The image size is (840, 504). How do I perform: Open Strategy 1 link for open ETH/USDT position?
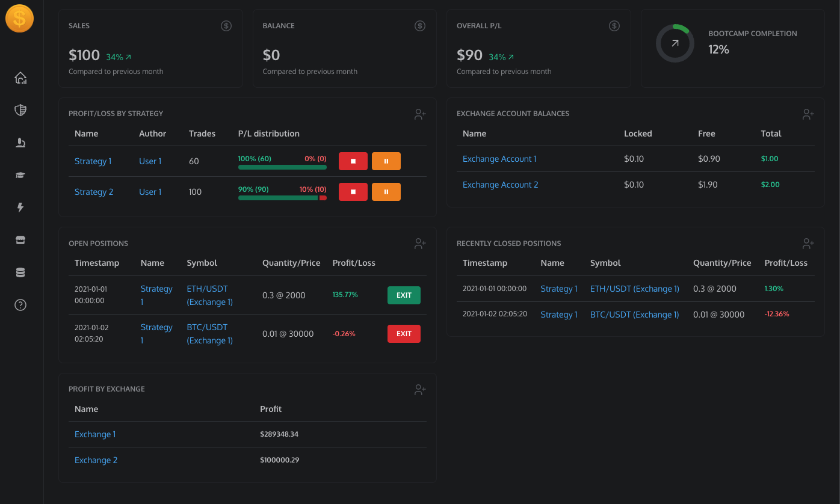click(156, 295)
